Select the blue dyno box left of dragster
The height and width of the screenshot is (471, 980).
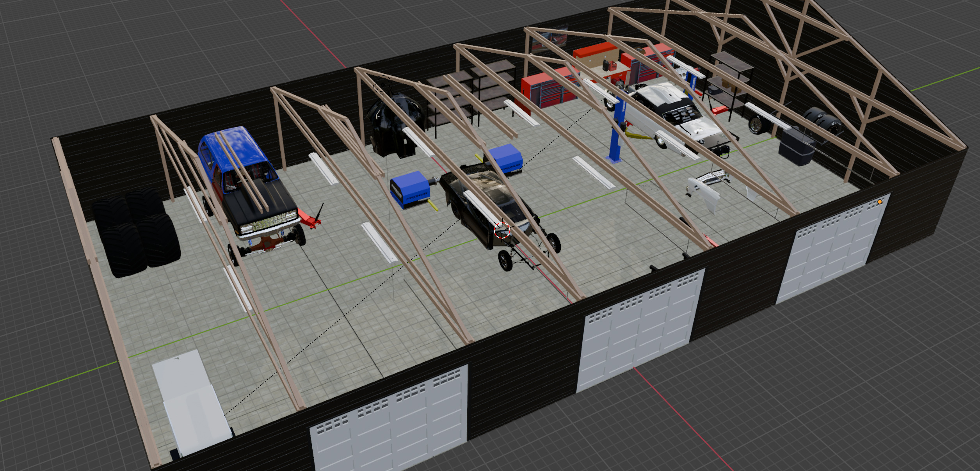point(410,190)
